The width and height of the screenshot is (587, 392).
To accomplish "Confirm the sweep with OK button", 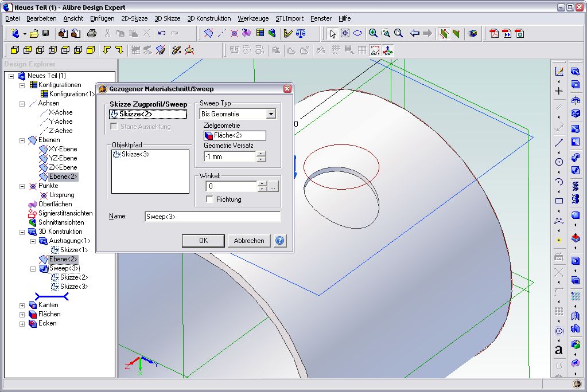I will [203, 241].
